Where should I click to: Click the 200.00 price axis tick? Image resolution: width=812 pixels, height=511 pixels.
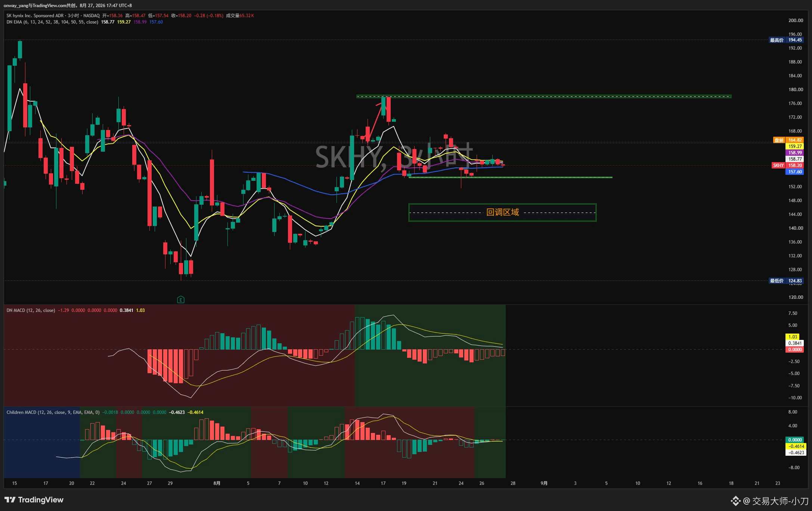796,21
